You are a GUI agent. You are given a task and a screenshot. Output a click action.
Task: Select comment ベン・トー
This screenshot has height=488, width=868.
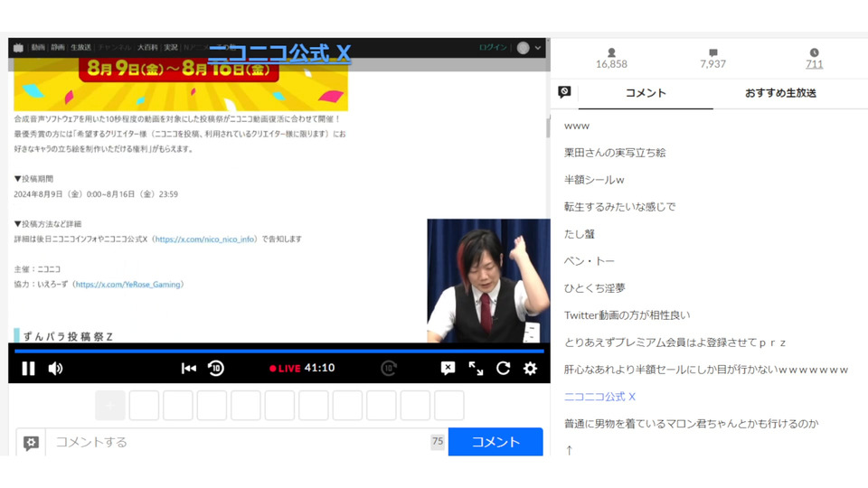589,261
